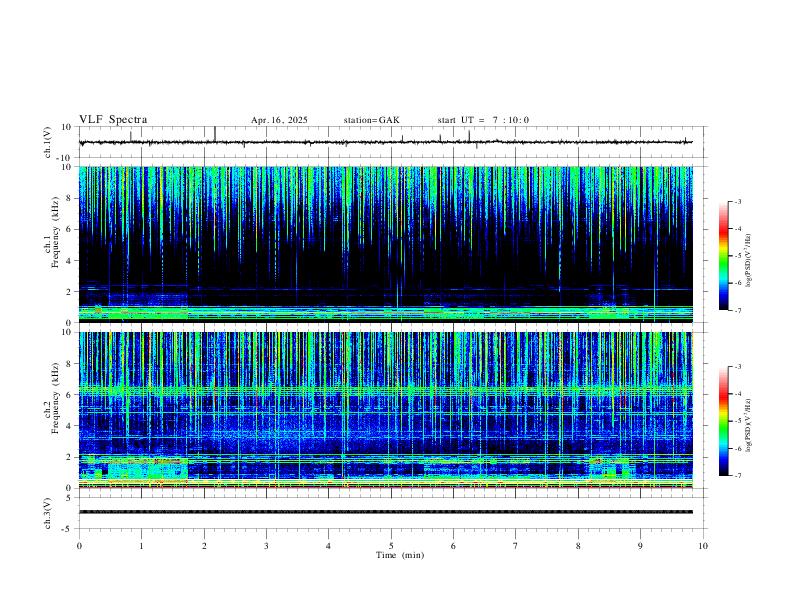The width and height of the screenshot is (792, 612).
Task: Select the date text "Apr. 16, 2025"
Action: (279, 120)
